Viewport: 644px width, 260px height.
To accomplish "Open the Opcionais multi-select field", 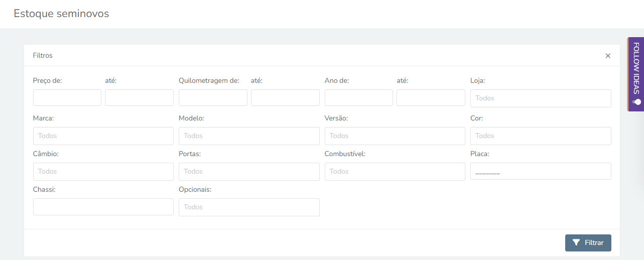I will click(x=249, y=207).
